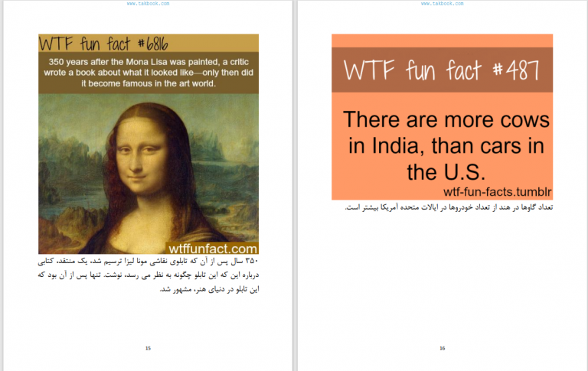The height and width of the screenshot is (371, 588).
Task: Click the wtf-fun-facts.tumblr text
Action: (x=497, y=192)
